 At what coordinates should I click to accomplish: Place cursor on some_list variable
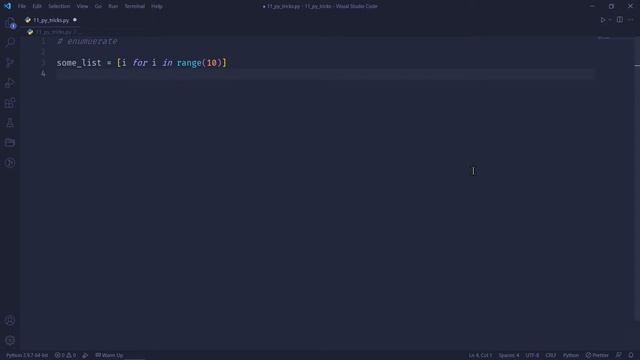[x=79, y=63]
